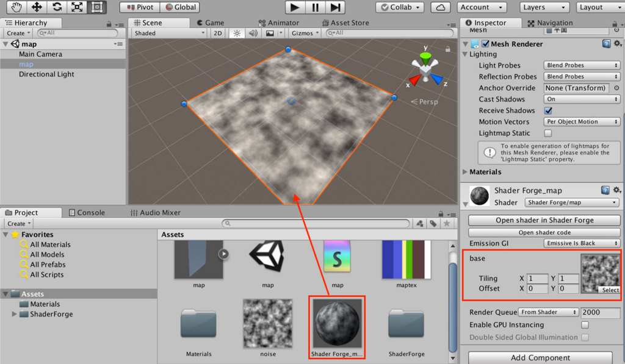
Task: Pause the game playback
Action: [316, 7]
